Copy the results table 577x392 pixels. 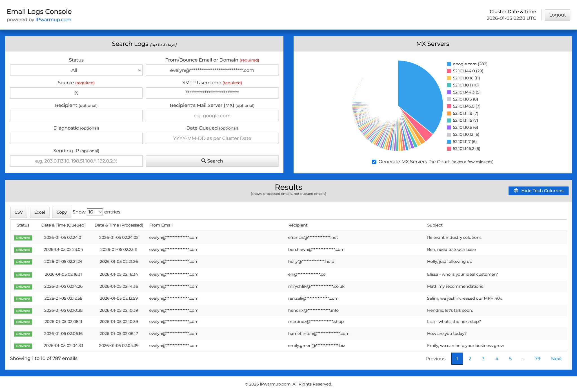click(x=61, y=212)
